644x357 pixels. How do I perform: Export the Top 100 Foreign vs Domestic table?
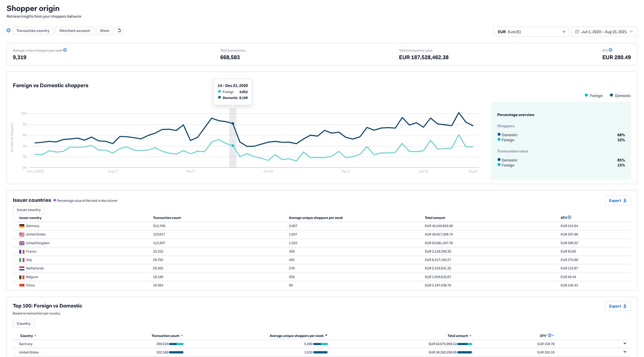click(618, 306)
